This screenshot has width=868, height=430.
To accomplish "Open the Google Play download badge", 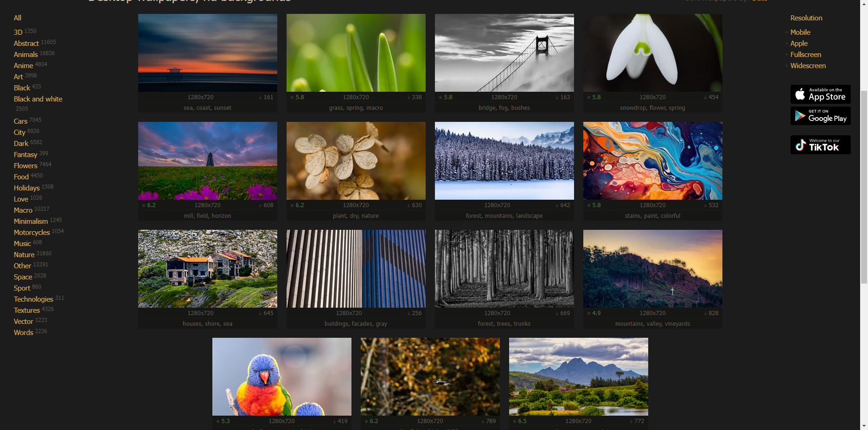I will pyautogui.click(x=820, y=116).
